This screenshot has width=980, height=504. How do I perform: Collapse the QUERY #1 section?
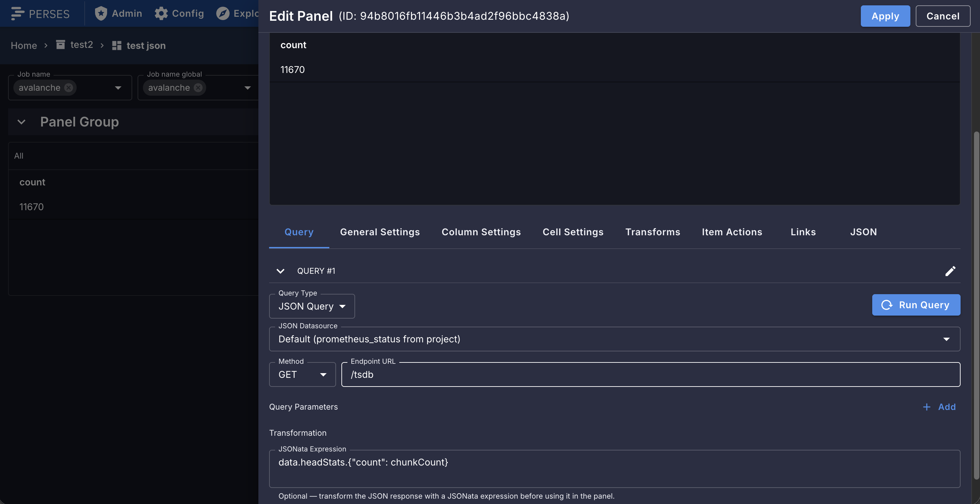[x=280, y=271]
